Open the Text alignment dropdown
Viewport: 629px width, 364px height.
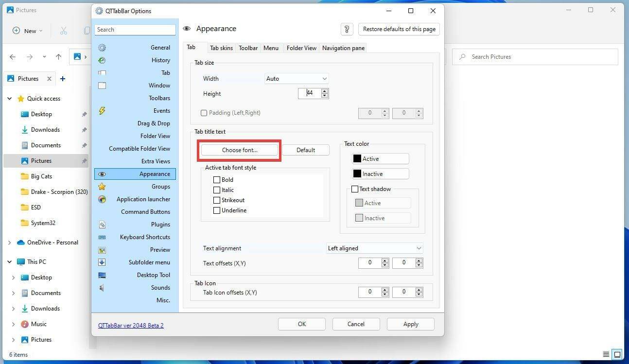(374, 248)
